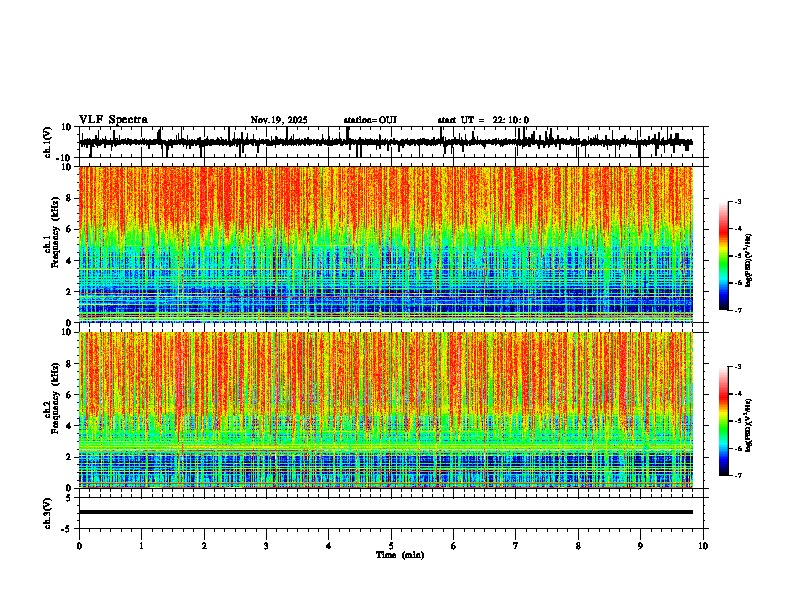Select the ch.1 spectrogram panel

386,244
